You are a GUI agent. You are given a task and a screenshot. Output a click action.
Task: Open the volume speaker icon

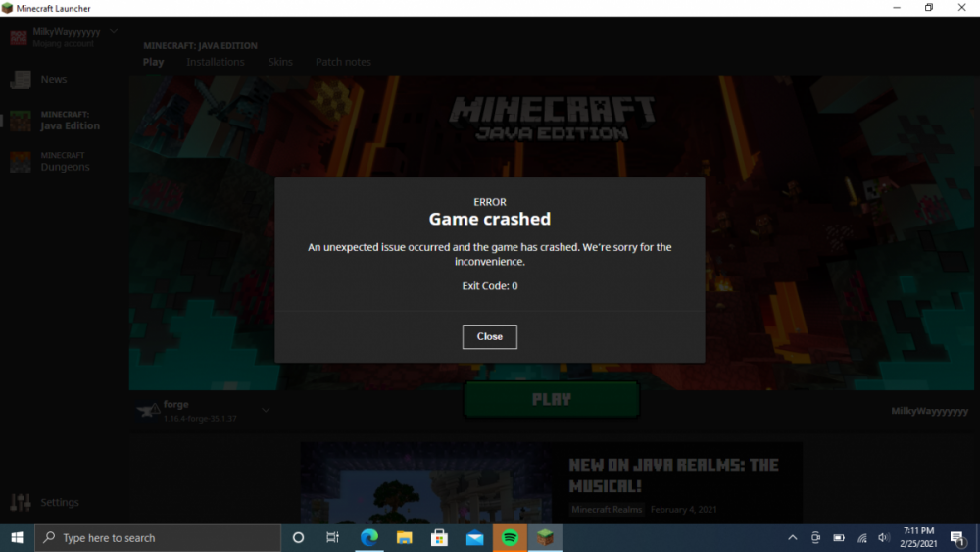coord(883,537)
